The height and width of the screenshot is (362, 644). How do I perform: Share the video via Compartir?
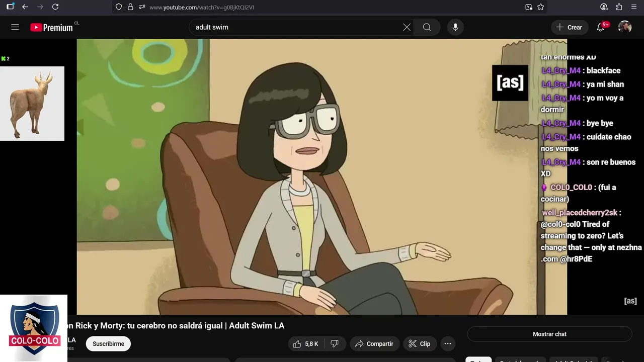pyautogui.click(x=374, y=344)
